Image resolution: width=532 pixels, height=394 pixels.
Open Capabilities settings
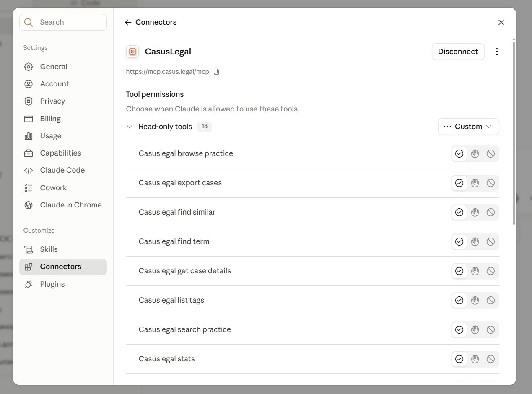tap(63, 153)
